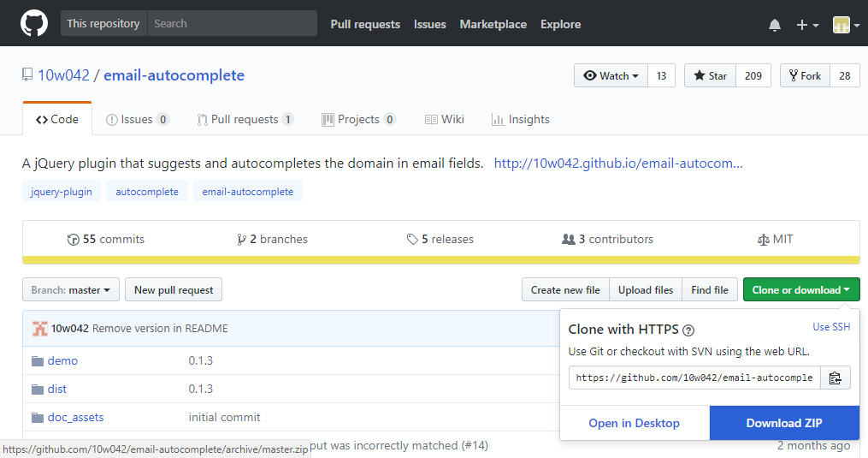The width and height of the screenshot is (868, 458).
Task: Switch to the Code tab
Action: point(57,119)
